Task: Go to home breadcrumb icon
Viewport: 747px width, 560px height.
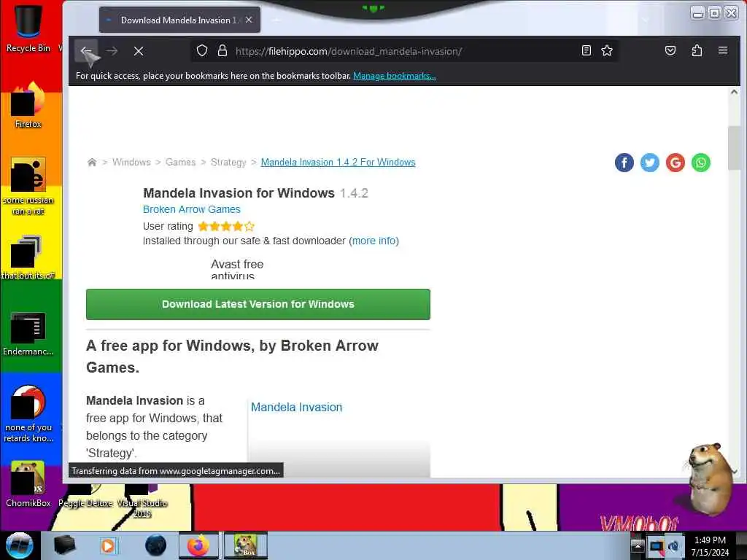Action: tap(92, 163)
